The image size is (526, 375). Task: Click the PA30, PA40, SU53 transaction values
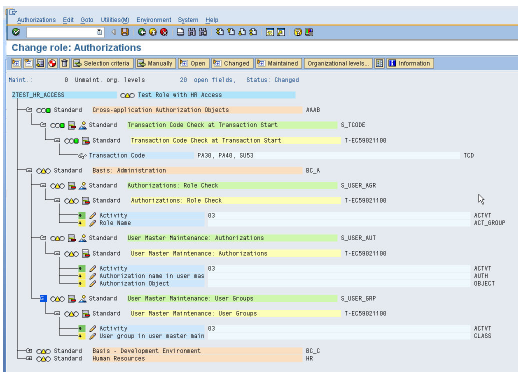(x=225, y=156)
